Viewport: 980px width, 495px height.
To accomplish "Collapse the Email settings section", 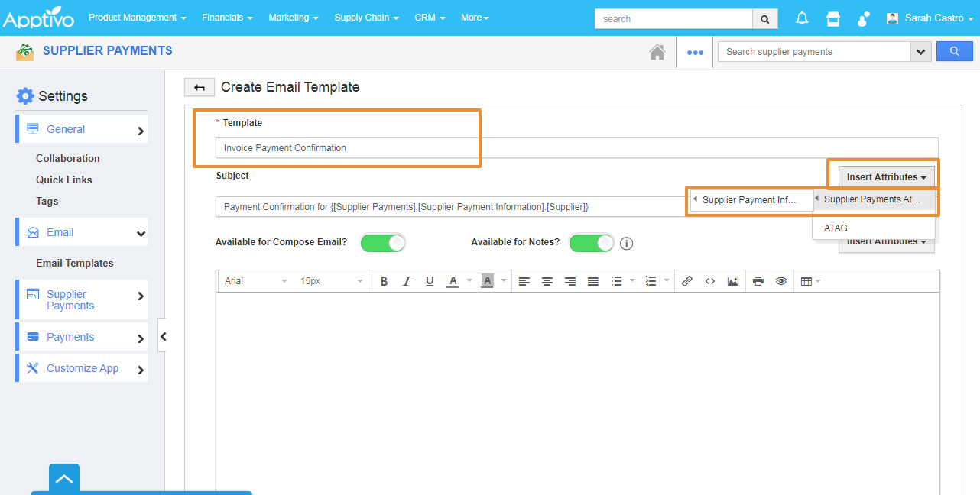I will (83, 232).
